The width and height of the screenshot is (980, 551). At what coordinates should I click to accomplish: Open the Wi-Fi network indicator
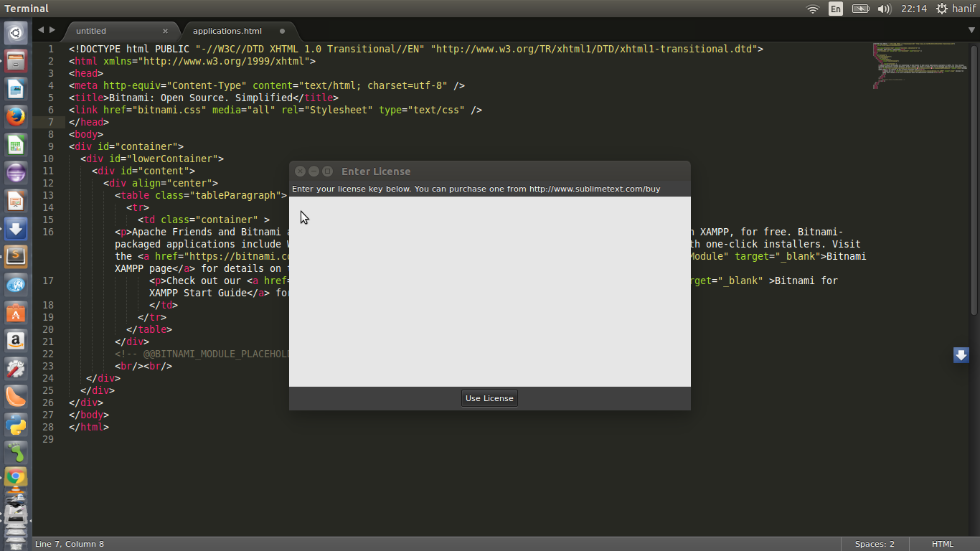click(x=813, y=9)
